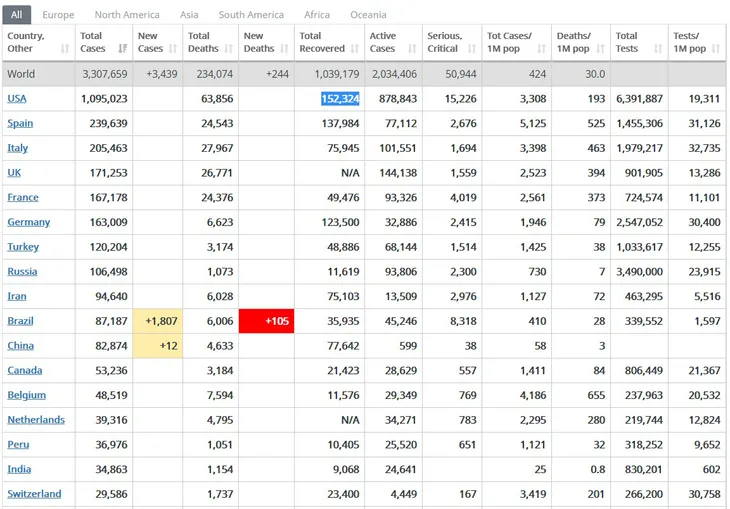Click Iran active cases 13,509

pyautogui.click(x=401, y=296)
